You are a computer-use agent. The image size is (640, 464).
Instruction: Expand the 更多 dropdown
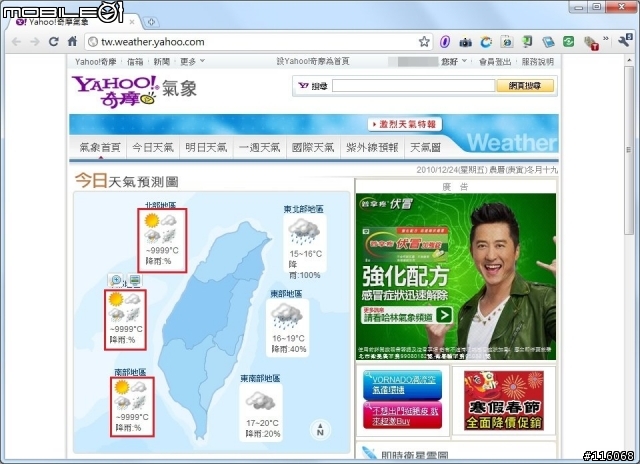pyautogui.click(x=192, y=62)
